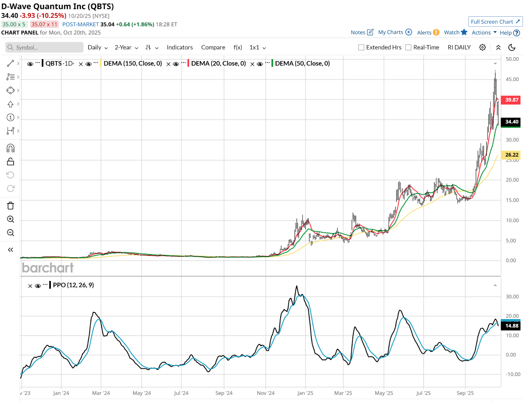Open the Daily frequency dropdown

[97, 48]
